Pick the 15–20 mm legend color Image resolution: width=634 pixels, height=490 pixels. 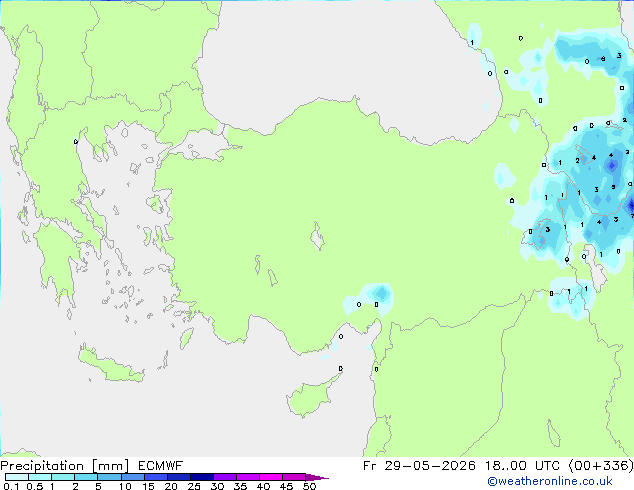pyautogui.click(x=155, y=477)
